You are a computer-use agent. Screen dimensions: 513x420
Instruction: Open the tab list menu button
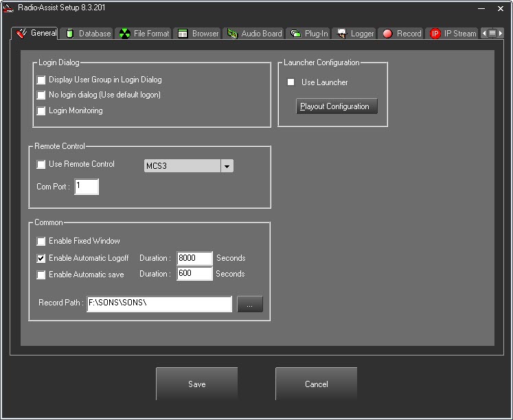pyautogui.click(x=492, y=33)
